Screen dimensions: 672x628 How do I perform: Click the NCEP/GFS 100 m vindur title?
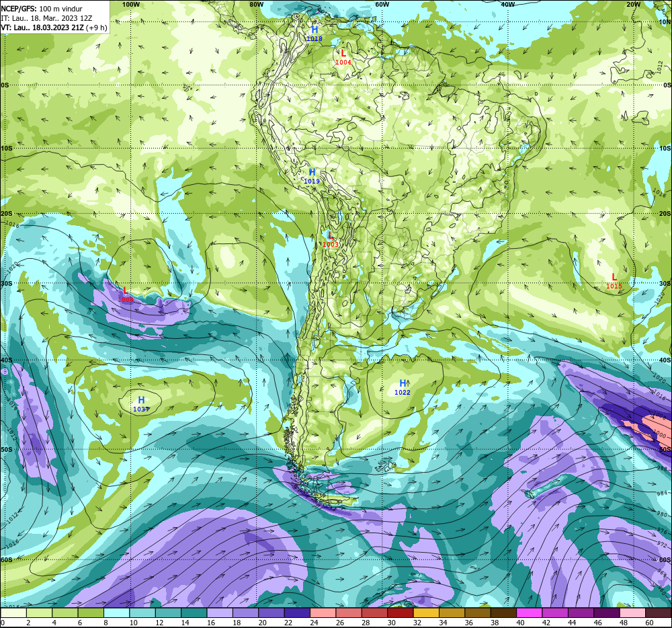(x=42, y=9)
